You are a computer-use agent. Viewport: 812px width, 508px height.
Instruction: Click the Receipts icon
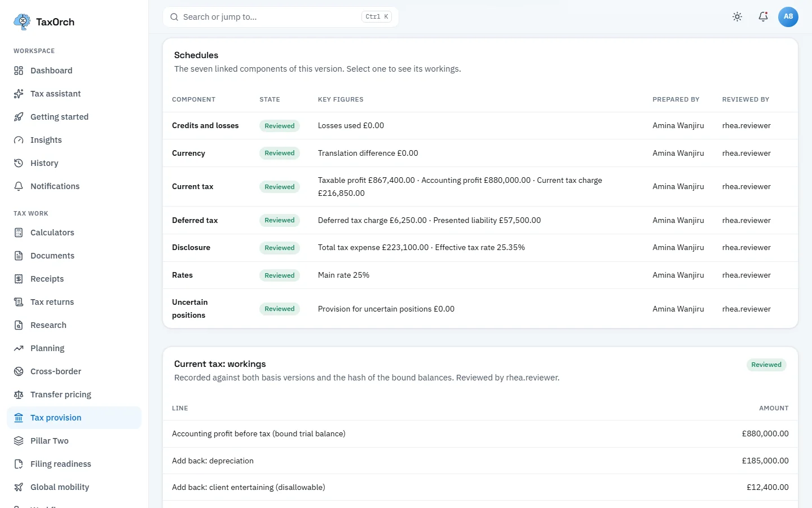pos(19,279)
